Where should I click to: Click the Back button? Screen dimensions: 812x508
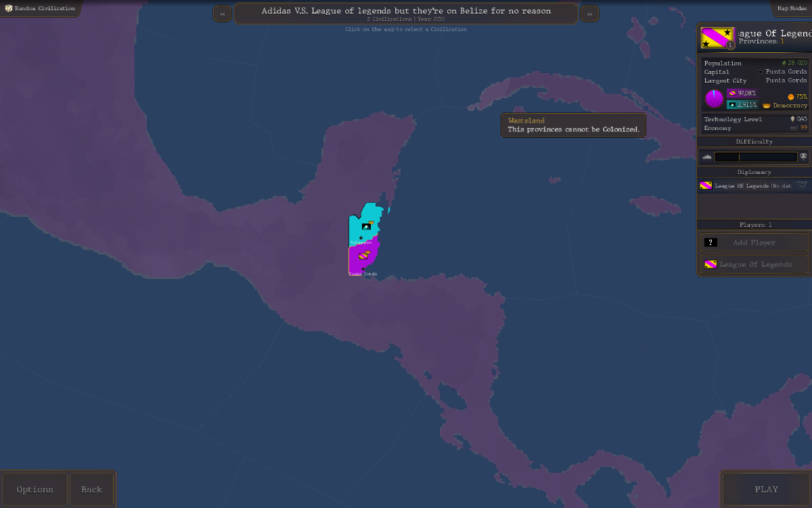[x=91, y=489]
